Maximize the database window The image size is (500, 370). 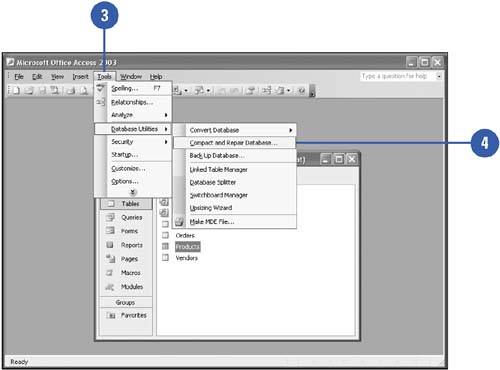click(x=339, y=159)
